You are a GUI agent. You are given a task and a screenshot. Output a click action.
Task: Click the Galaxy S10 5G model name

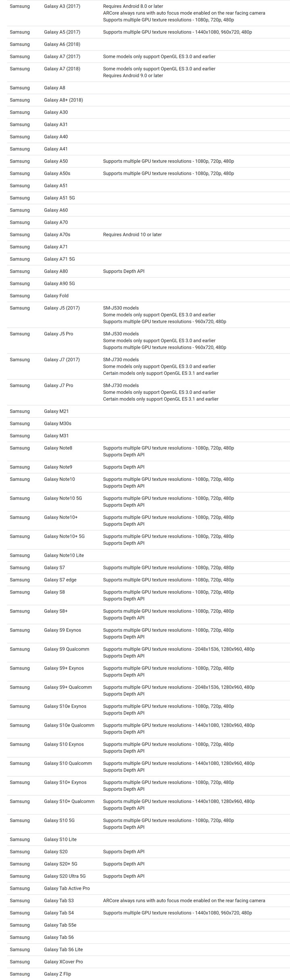coord(59,821)
